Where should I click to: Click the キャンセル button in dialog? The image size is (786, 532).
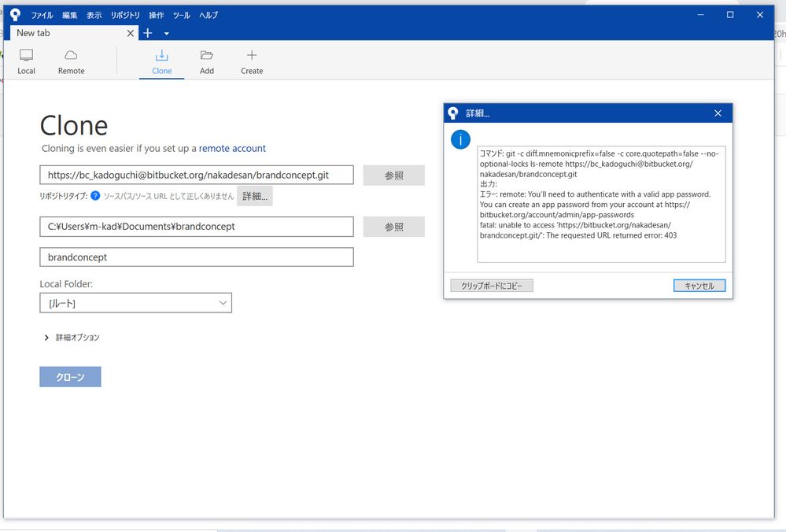pos(699,286)
